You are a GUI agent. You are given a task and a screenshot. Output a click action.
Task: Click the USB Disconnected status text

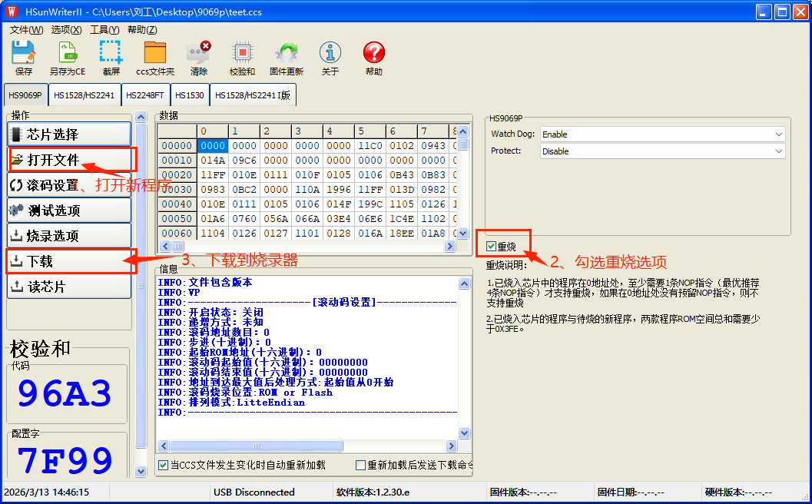(x=254, y=492)
